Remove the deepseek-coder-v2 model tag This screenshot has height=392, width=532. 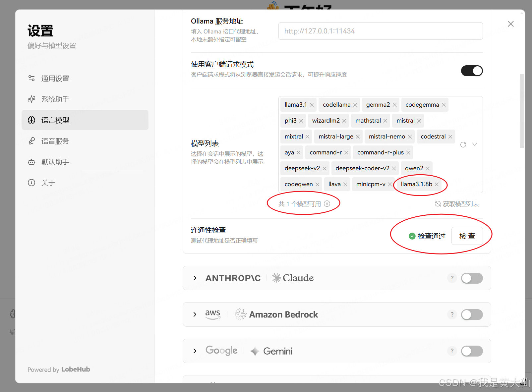click(x=394, y=168)
